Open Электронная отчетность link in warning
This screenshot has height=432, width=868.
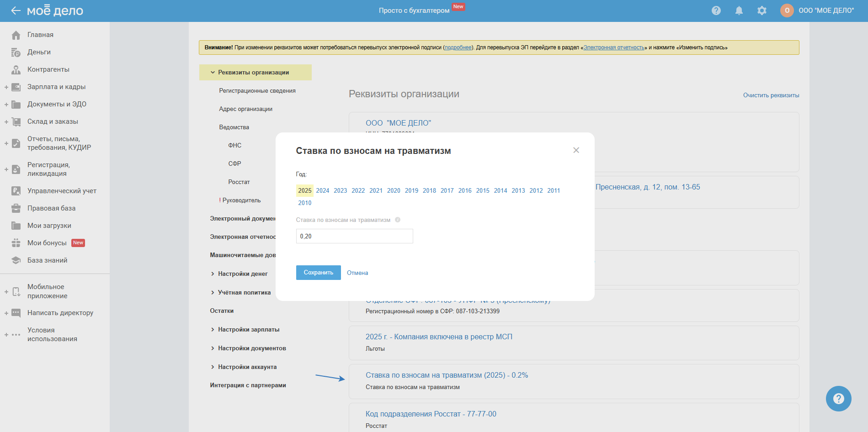(614, 47)
